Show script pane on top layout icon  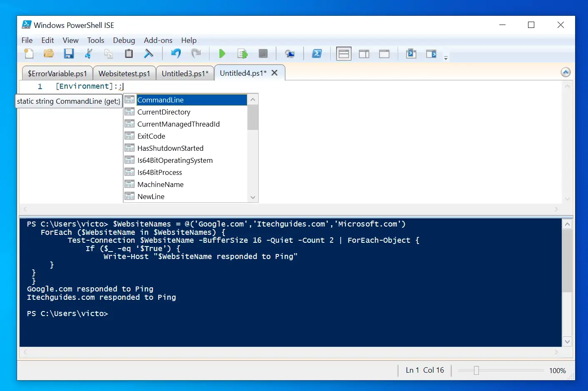(x=344, y=54)
